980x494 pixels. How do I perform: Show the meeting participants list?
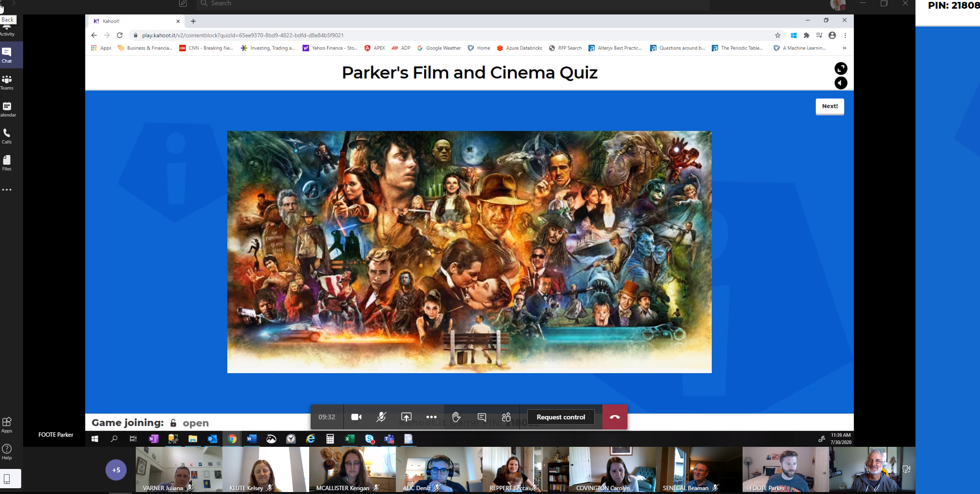tap(506, 417)
